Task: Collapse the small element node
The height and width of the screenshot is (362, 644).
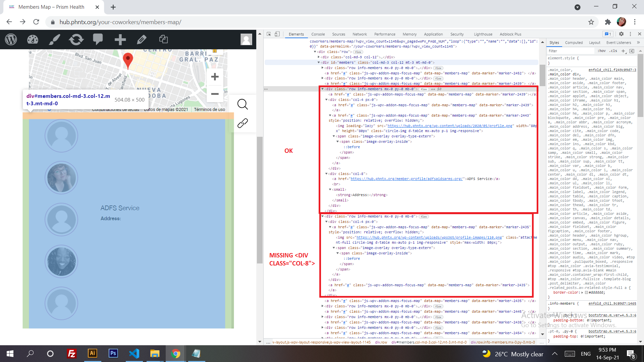Action: tap(330, 190)
